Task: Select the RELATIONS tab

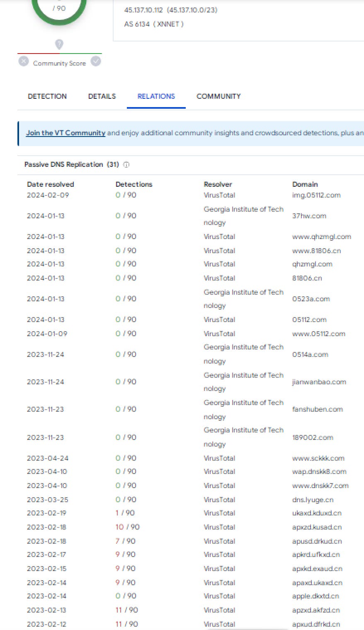Action: 156,96
